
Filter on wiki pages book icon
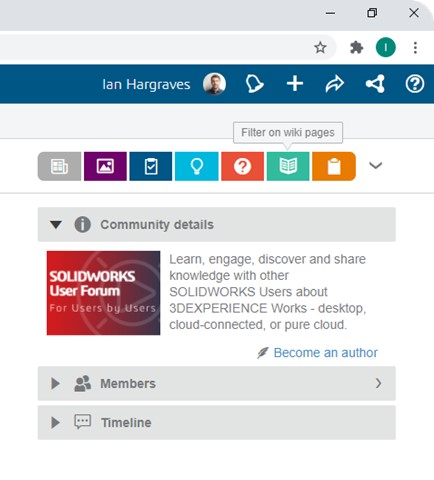288,166
